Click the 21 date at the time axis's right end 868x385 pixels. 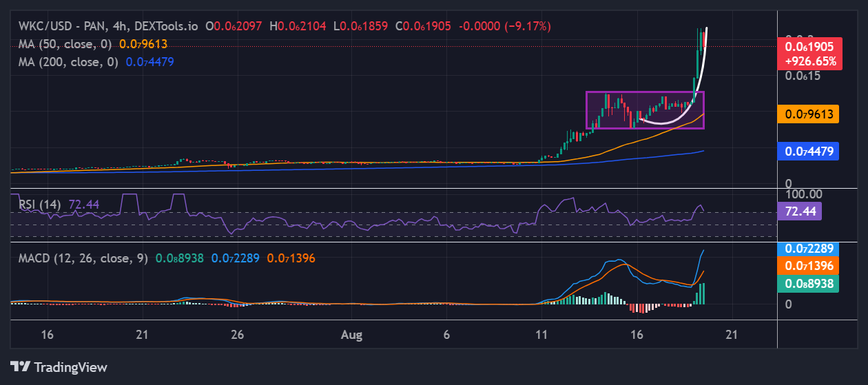732,335
